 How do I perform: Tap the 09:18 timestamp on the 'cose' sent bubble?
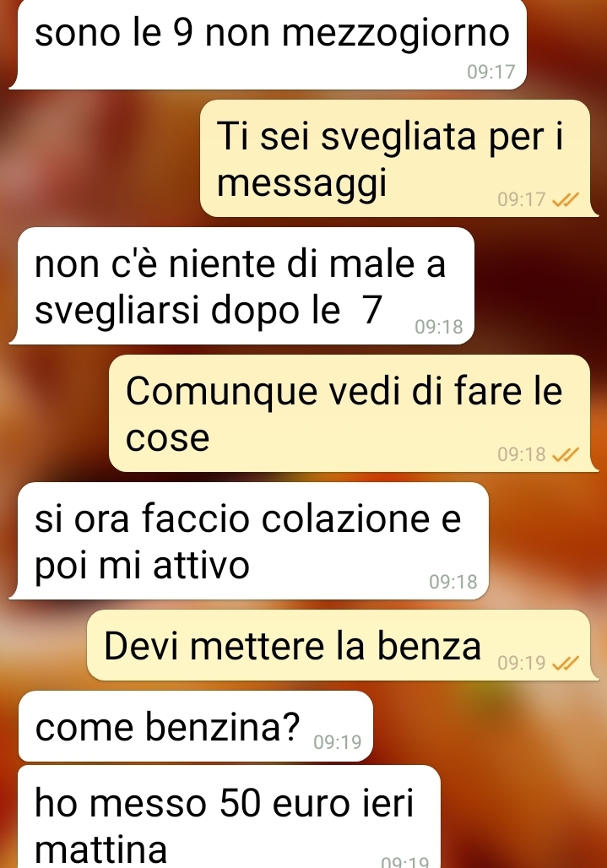pyautogui.click(x=521, y=454)
